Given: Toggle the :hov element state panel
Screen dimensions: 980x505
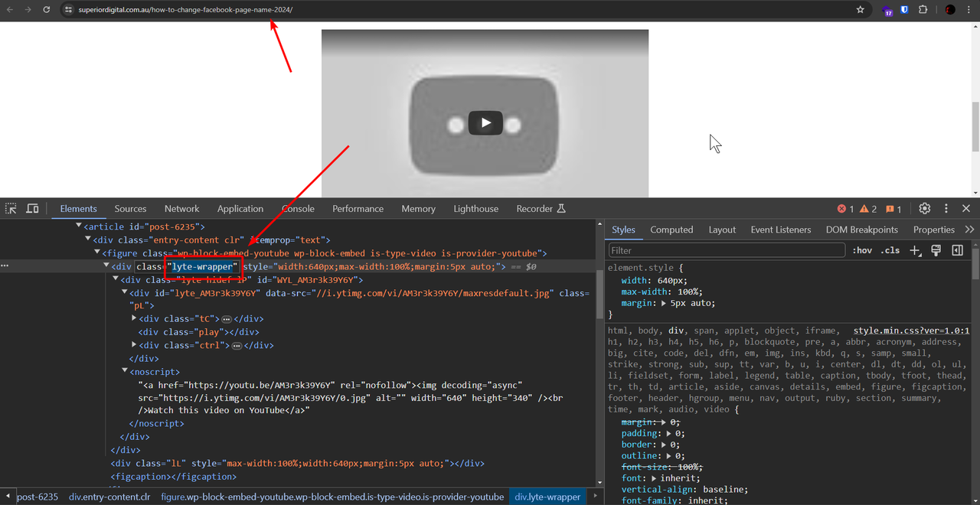Looking at the screenshot, I should click(862, 250).
